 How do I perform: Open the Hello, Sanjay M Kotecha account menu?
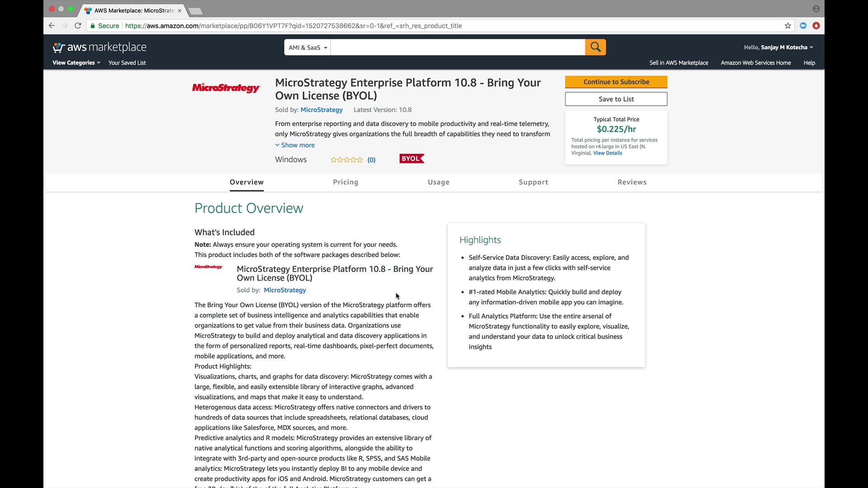778,47
